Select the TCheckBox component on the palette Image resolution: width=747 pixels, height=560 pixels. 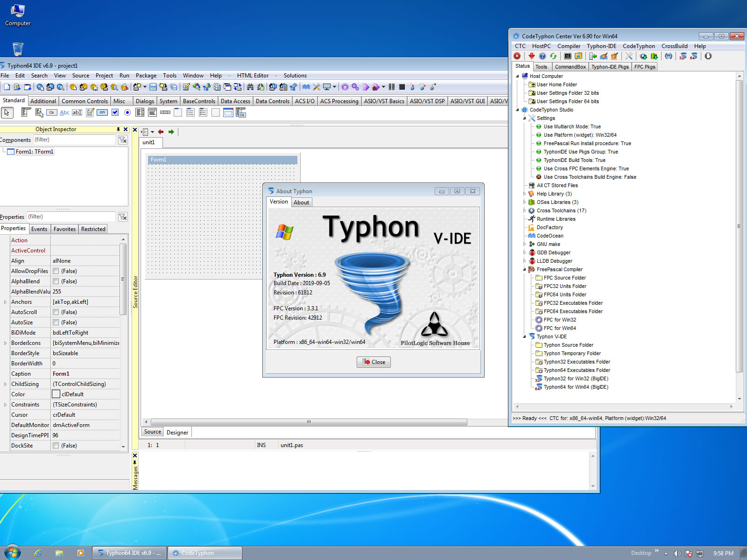pos(115,112)
